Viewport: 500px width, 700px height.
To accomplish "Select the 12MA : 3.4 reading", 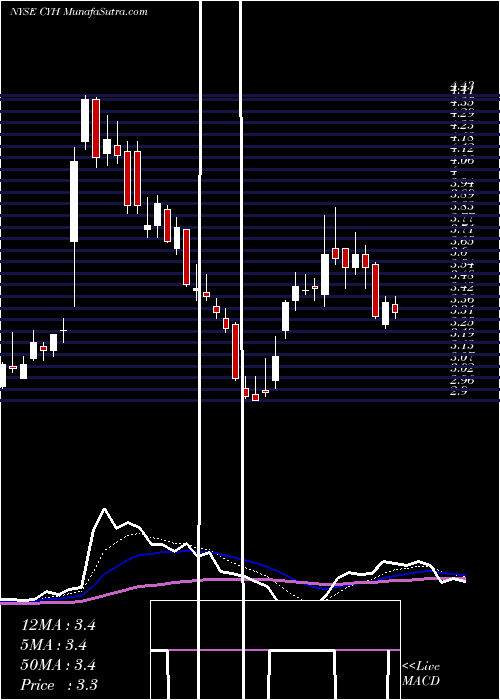I will pos(58,625).
